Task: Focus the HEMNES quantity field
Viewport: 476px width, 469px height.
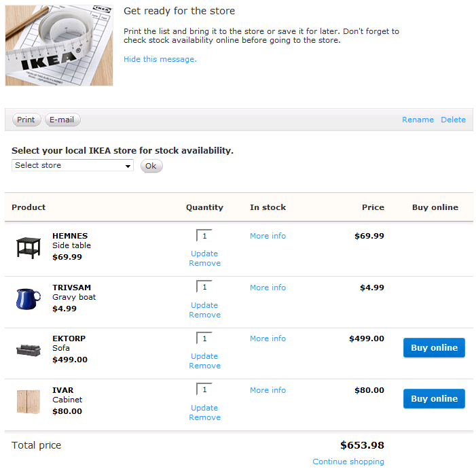Action: coord(204,236)
